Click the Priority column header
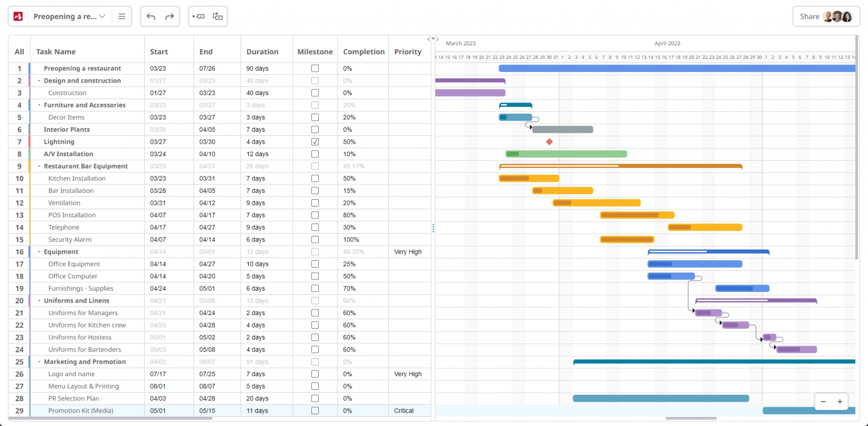Screen dimensions: 868x426 point(408,51)
